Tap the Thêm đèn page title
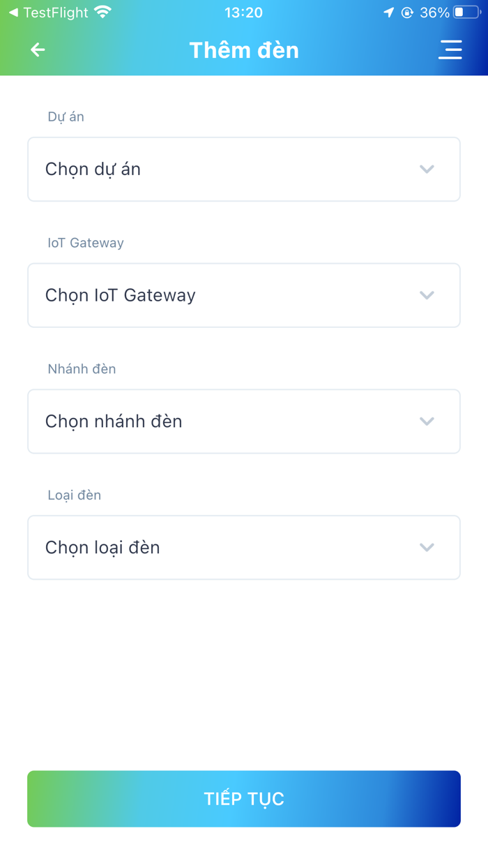The height and width of the screenshot is (868, 488). tap(244, 50)
